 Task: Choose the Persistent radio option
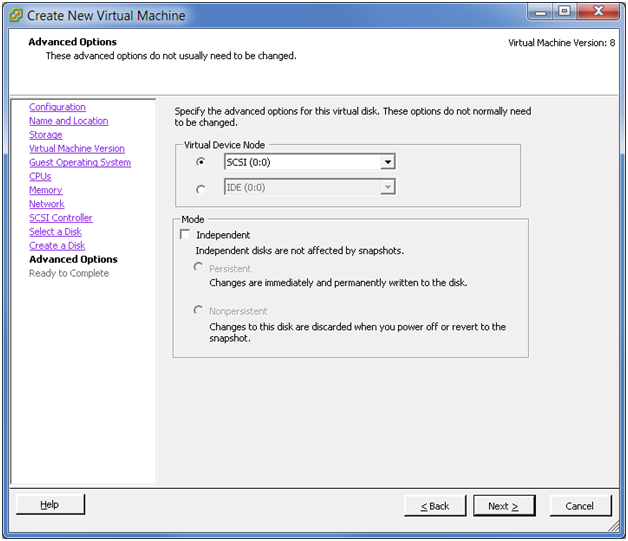pyautogui.click(x=198, y=267)
